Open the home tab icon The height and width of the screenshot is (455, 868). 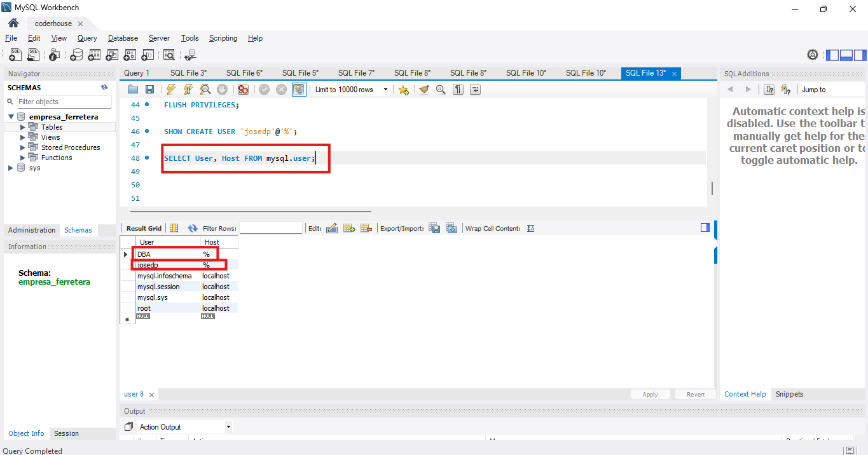[x=13, y=23]
